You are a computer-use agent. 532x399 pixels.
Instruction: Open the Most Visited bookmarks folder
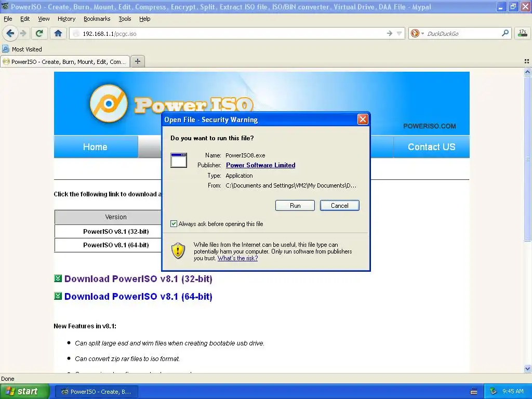(x=22, y=49)
